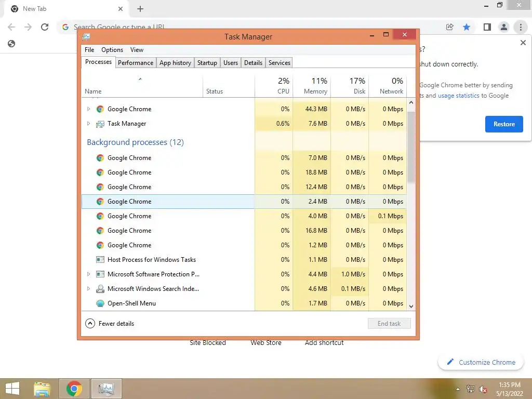This screenshot has height=399, width=532.
Task: Click Customize Chrome button
Action: click(481, 362)
